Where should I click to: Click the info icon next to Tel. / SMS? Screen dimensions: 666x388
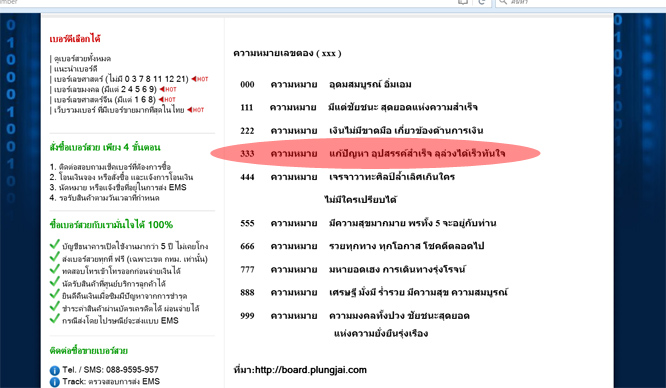(x=54, y=370)
